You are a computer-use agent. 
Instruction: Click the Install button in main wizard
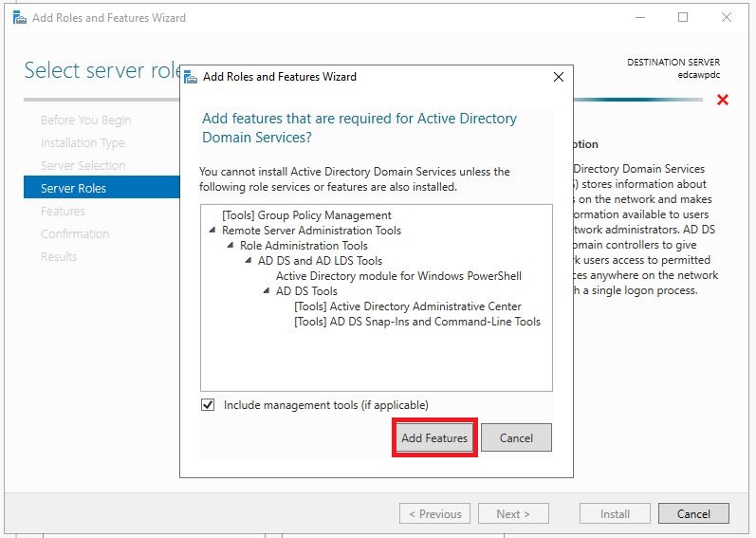(x=615, y=514)
